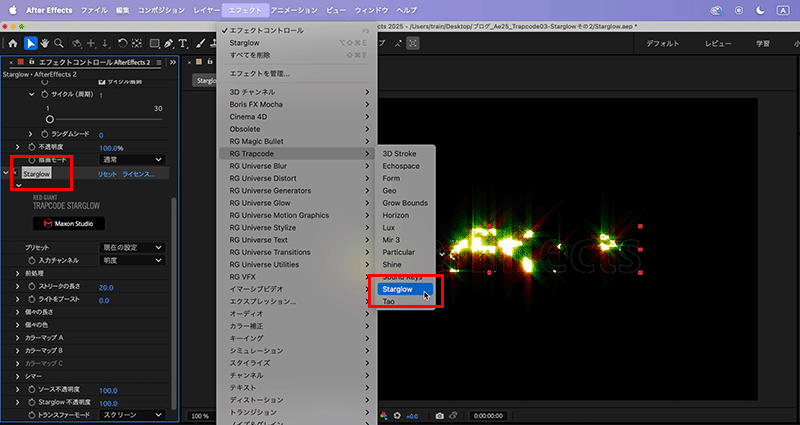Toggle the lock on the Effect Controls panel
Screen dimensions: 800x425
click(x=31, y=62)
